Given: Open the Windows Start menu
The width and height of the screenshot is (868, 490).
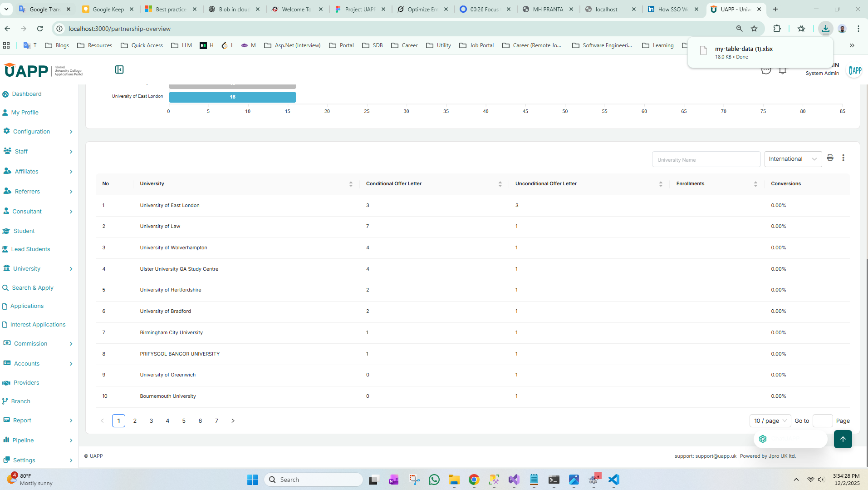Looking at the screenshot, I should [x=252, y=480].
